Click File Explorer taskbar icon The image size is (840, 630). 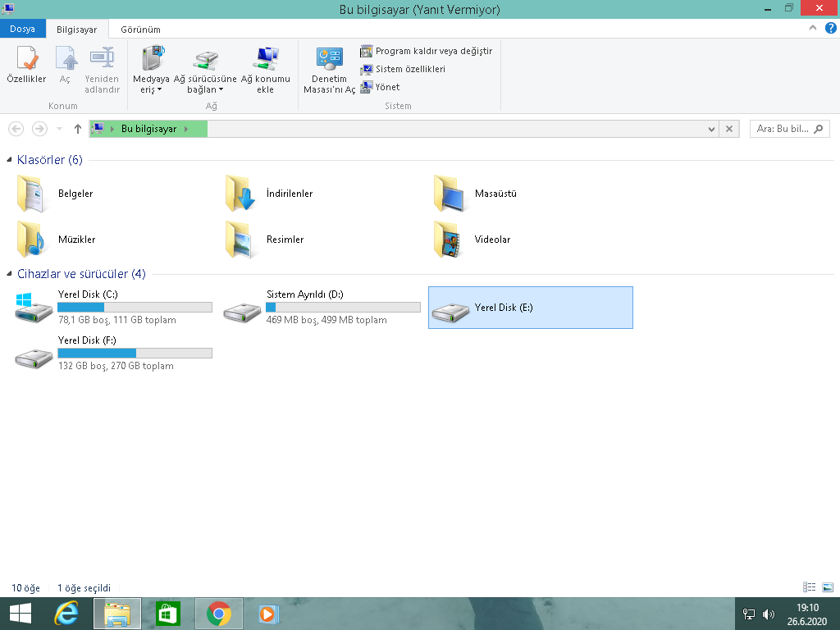coord(117,614)
